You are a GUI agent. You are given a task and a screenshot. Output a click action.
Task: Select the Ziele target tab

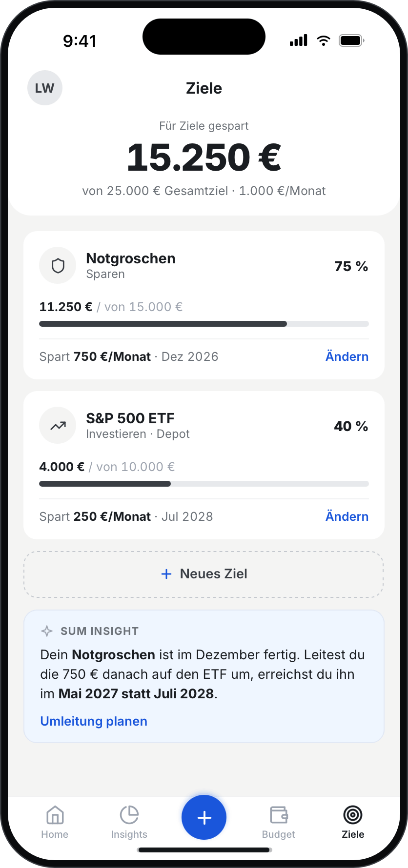[x=353, y=822]
